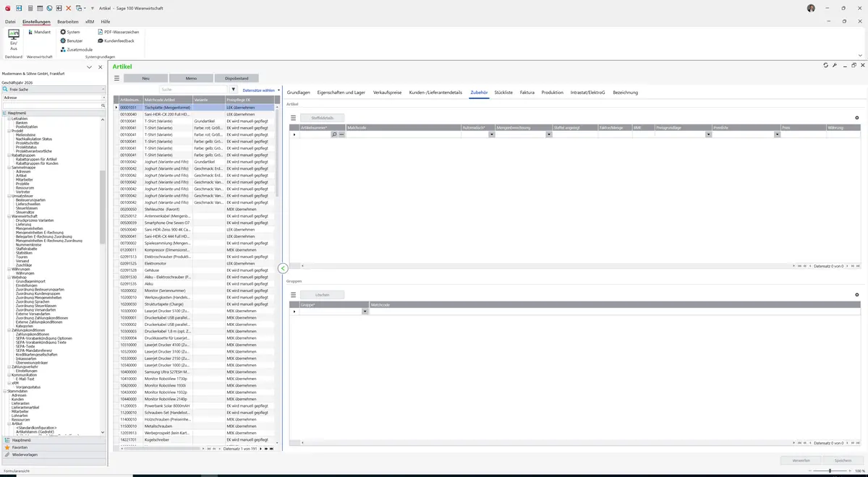Open hamburger menu beside Staffeldetails
The width and height of the screenshot is (868, 477).
tap(294, 117)
